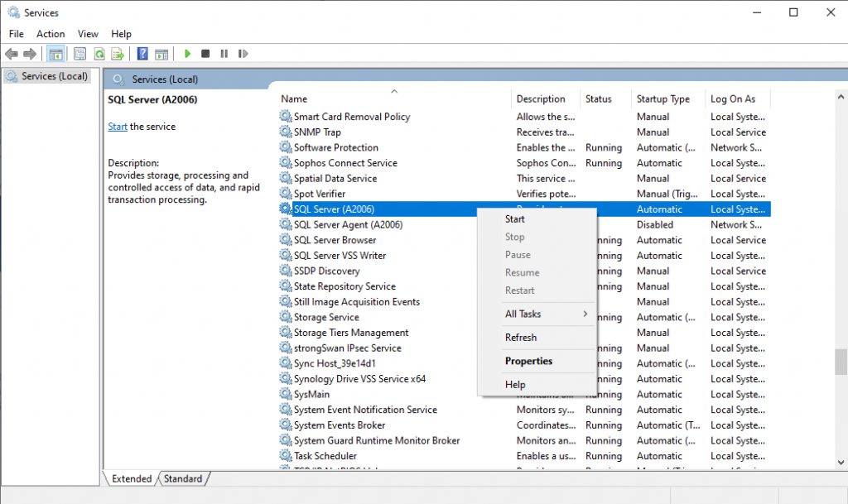The width and height of the screenshot is (848, 504).
Task: Select Properties in the context menu
Action: (x=528, y=361)
